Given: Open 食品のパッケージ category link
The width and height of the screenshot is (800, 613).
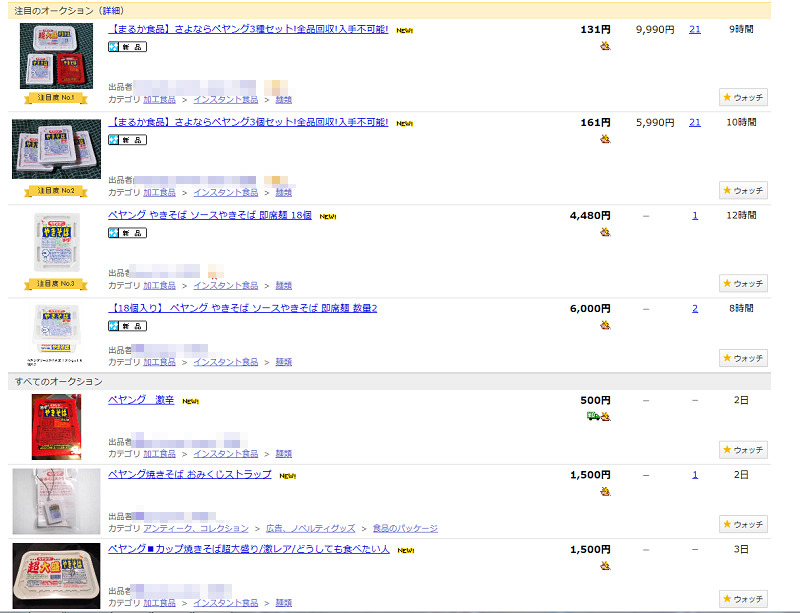Looking at the screenshot, I should click(x=405, y=528).
